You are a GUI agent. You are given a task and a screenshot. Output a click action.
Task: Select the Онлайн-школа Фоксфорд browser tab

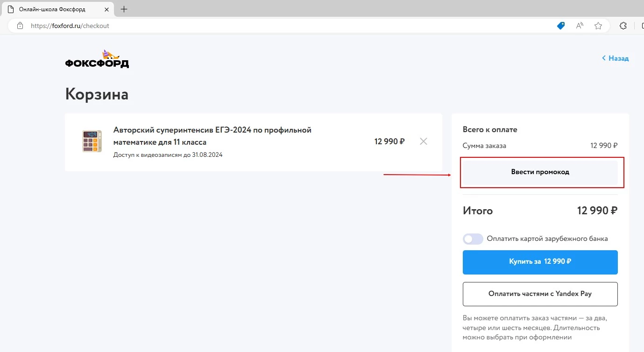[51, 9]
